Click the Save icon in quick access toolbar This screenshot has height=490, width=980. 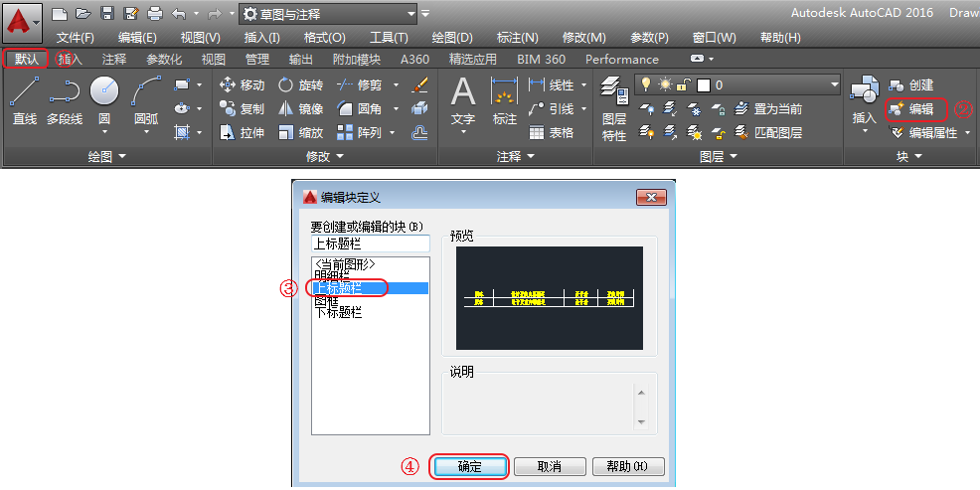(x=107, y=14)
